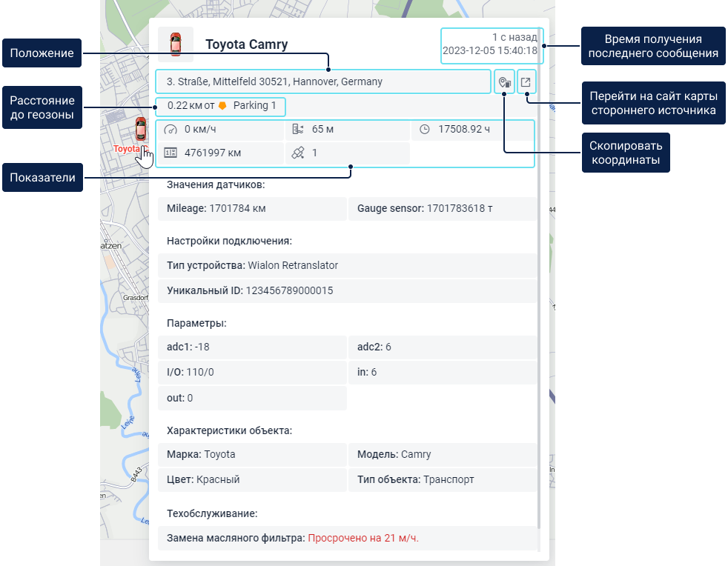Click the Марка: Toyota cell
This screenshot has height=566, width=728.
tap(252, 455)
